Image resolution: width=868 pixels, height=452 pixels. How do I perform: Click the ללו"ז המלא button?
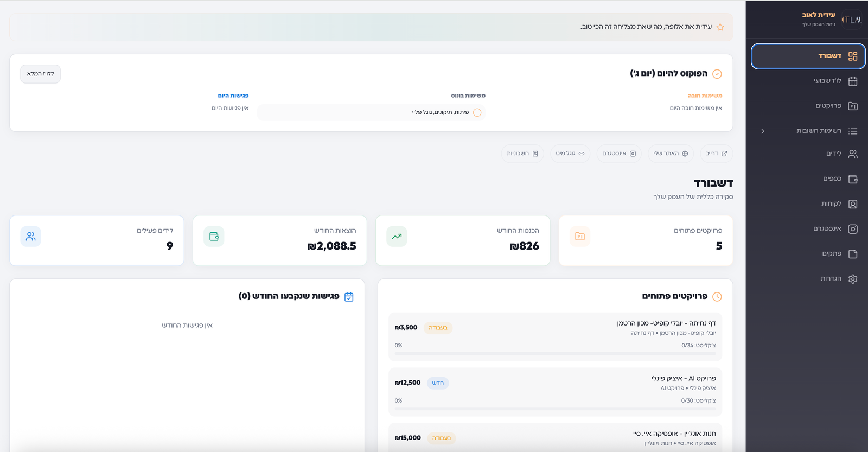(41, 74)
